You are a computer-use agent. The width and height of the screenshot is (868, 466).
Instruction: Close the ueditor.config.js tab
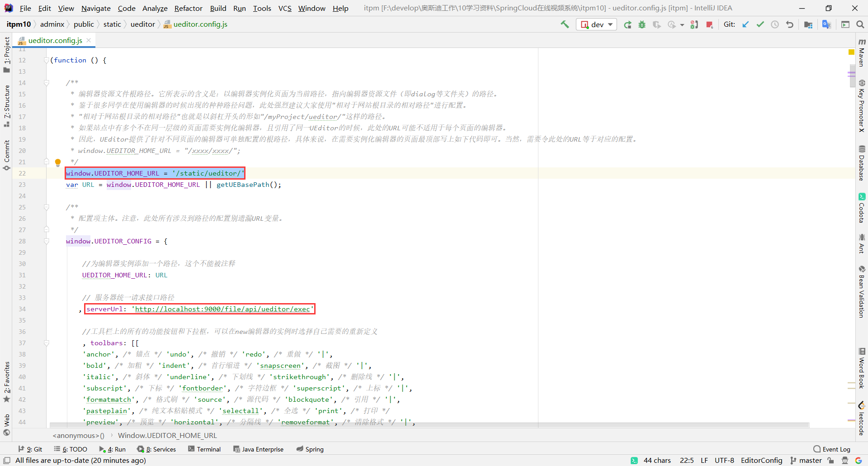pyautogui.click(x=89, y=40)
